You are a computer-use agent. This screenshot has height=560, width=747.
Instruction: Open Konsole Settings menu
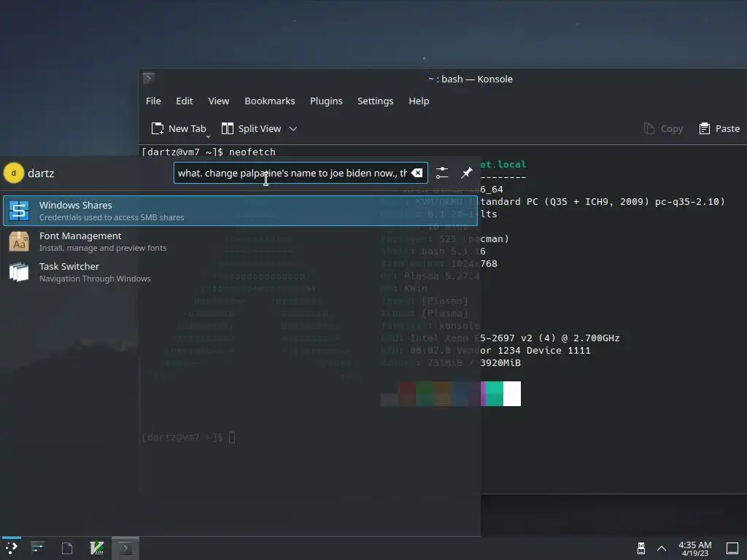click(x=376, y=101)
